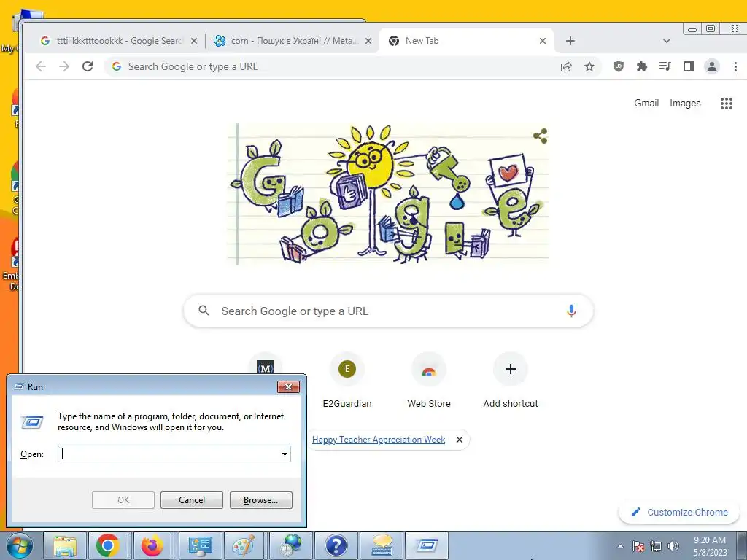Image resolution: width=747 pixels, height=560 pixels.
Task: Dismiss the Teacher Appreciation Week promo
Action: (x=460, y=440)
